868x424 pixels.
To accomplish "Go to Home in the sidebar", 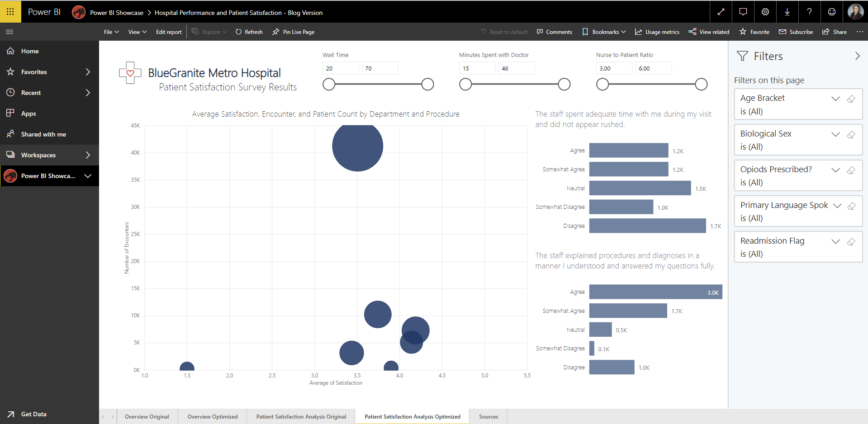I will click(x=29, y=51).
